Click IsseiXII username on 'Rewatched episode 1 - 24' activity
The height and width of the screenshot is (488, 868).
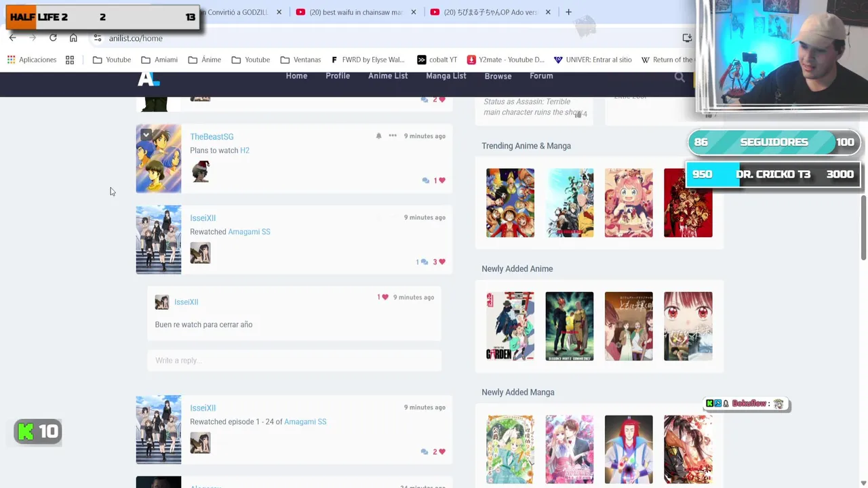click(x=203, y=408)
